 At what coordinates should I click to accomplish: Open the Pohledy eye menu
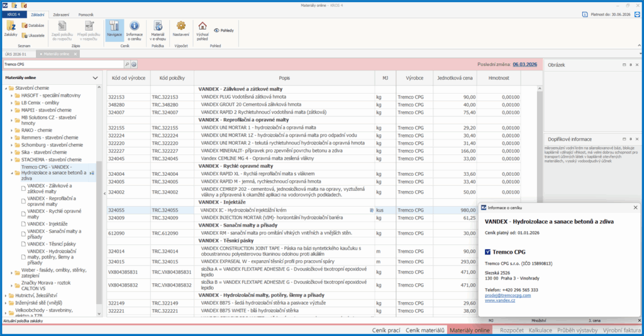(225, 30)
